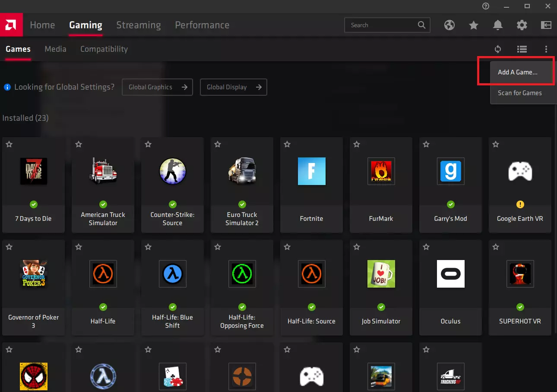557x392 pixels.
Task: Favorite Job Simulator with its star
Action: point(357,247)
